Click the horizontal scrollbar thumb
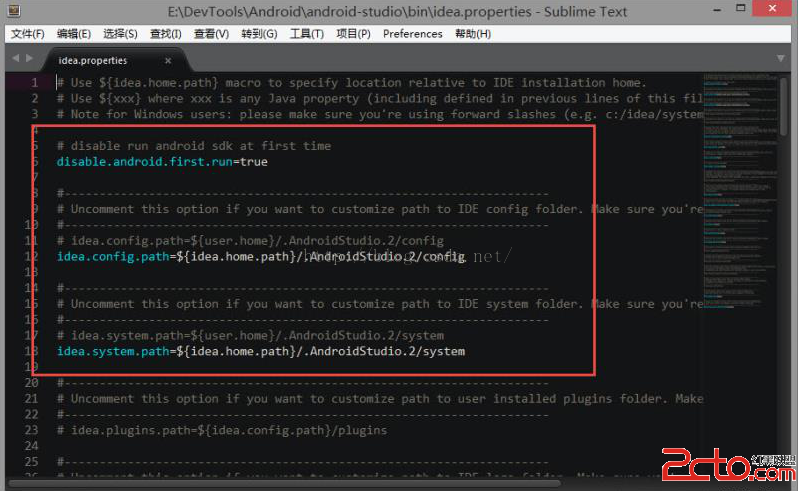This screenshot has width=799, height=491. pyautogui.click(x=285, y=483)
